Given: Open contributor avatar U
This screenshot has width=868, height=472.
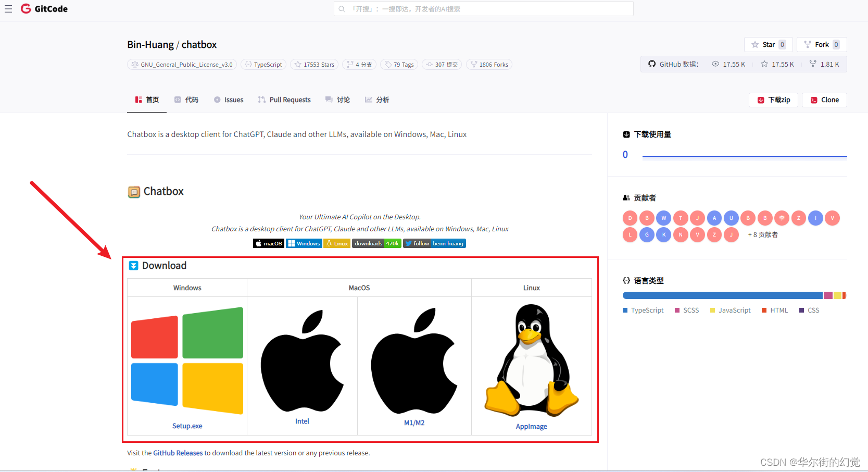Looking at the screenshot, I should 731,218.
